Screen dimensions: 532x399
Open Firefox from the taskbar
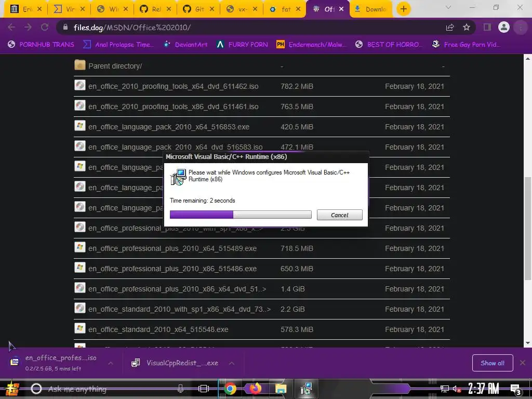(256, 389)
